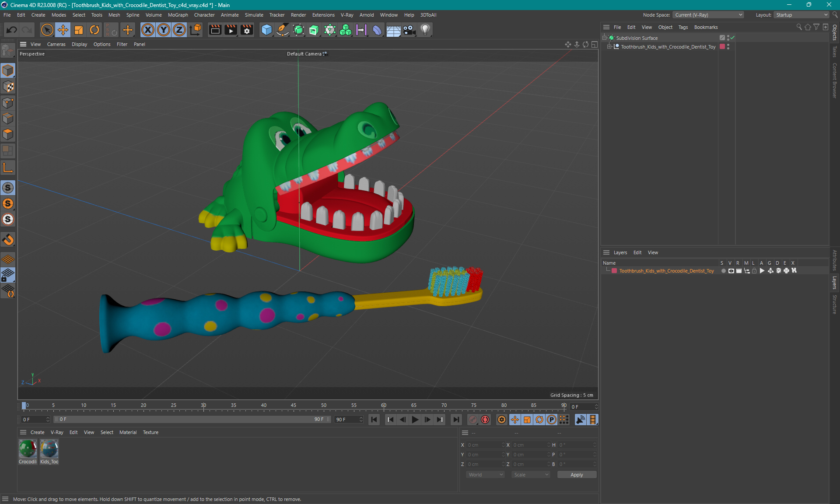
Task: Open the Attributes tab on right edge
Action: (x=835, y=260)
